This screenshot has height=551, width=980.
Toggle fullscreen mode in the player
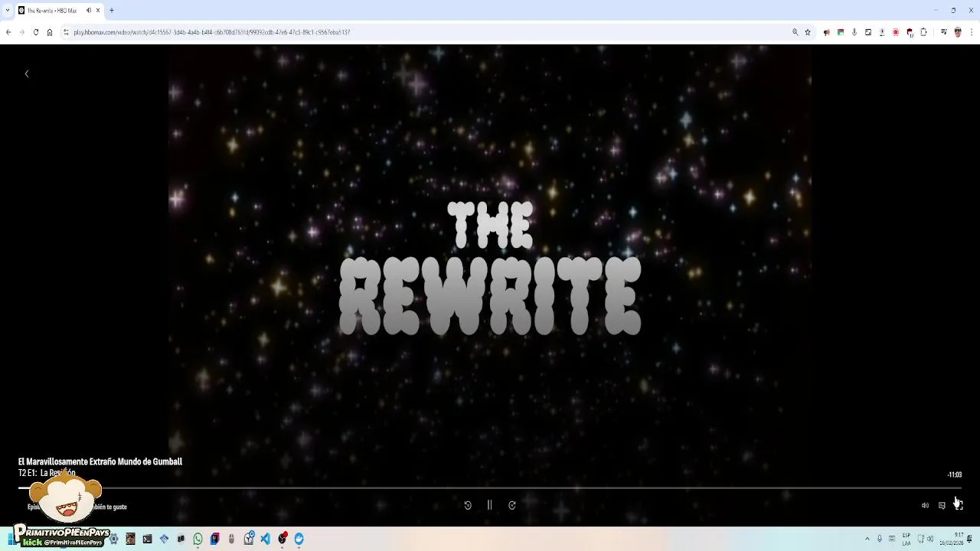click(959, 505)
